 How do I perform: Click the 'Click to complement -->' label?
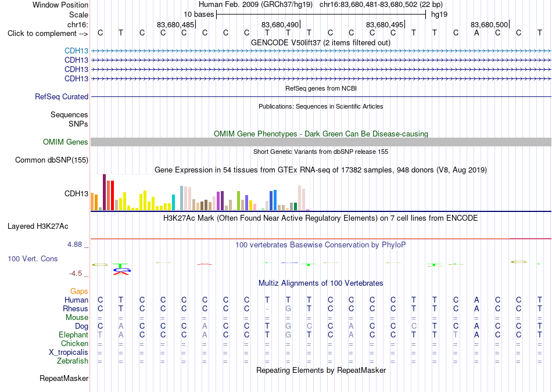coord(48,34)
